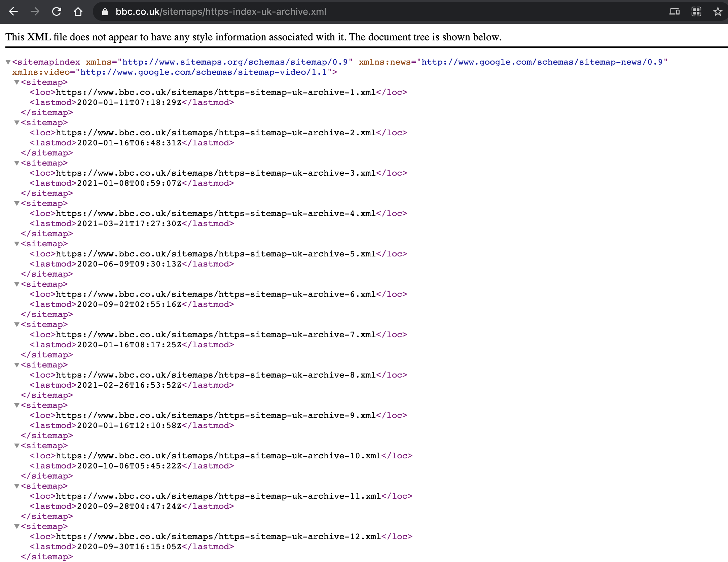Go to the browser home page
The width and height of the screenshot is (728, 562).
tap(78, 12)
